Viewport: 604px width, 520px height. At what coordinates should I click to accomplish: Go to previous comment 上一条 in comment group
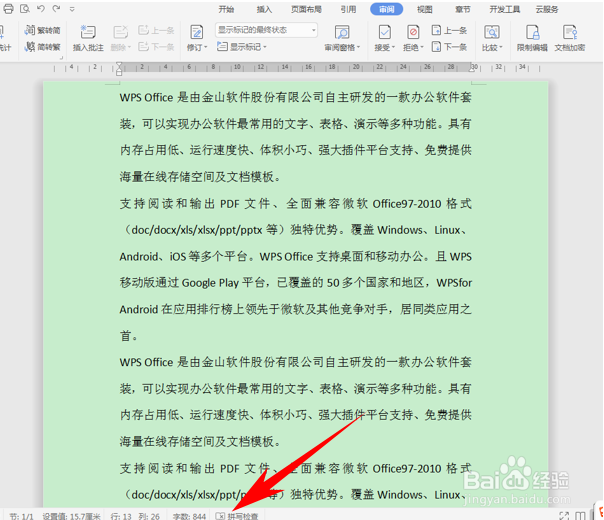click(x=156, y=30)
